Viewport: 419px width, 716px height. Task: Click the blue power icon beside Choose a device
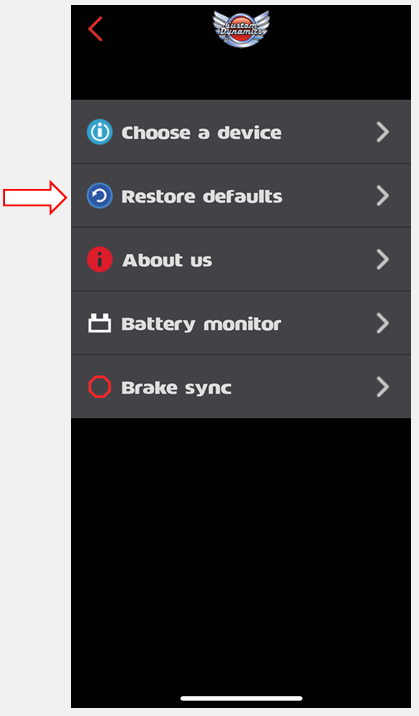click(100, 132)
